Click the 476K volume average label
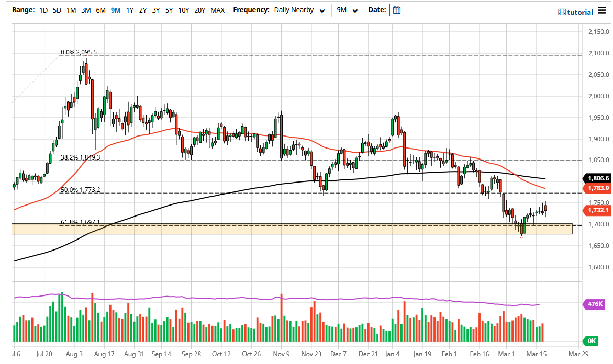The image size is (613, 364). pyautogui.click(x=595, y=304)
